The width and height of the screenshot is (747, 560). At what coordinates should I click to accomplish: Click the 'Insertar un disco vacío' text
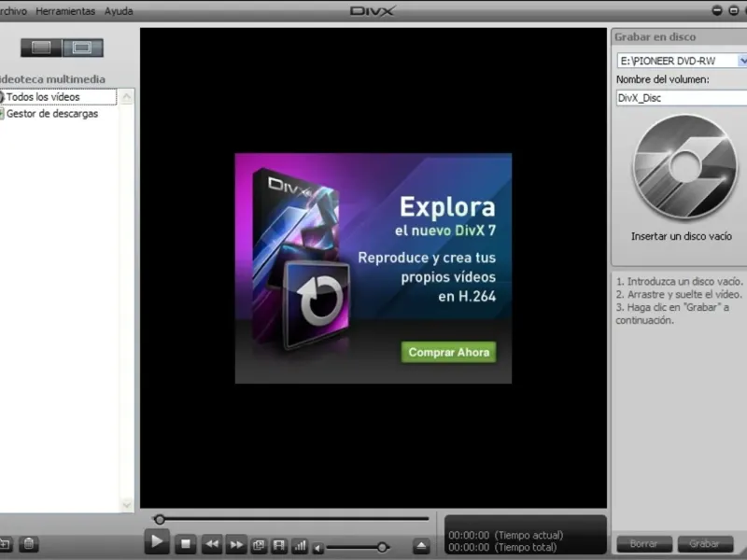(x=682, y=236)
